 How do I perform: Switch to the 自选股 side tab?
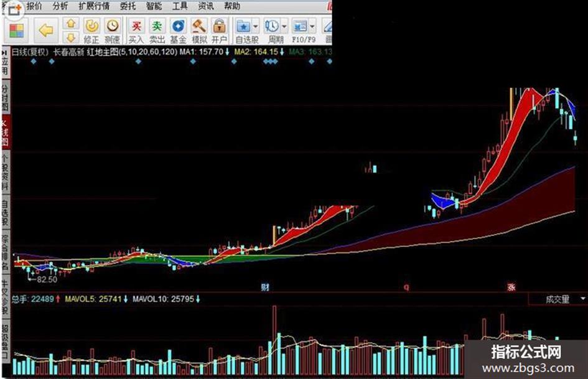(x=5, y=213)
